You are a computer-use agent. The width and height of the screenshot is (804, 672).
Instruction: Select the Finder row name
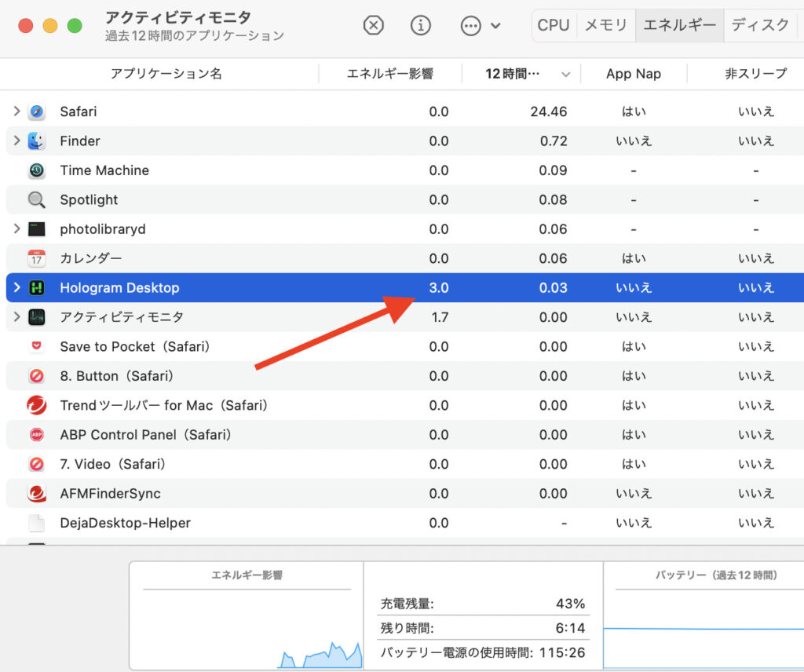80,141
